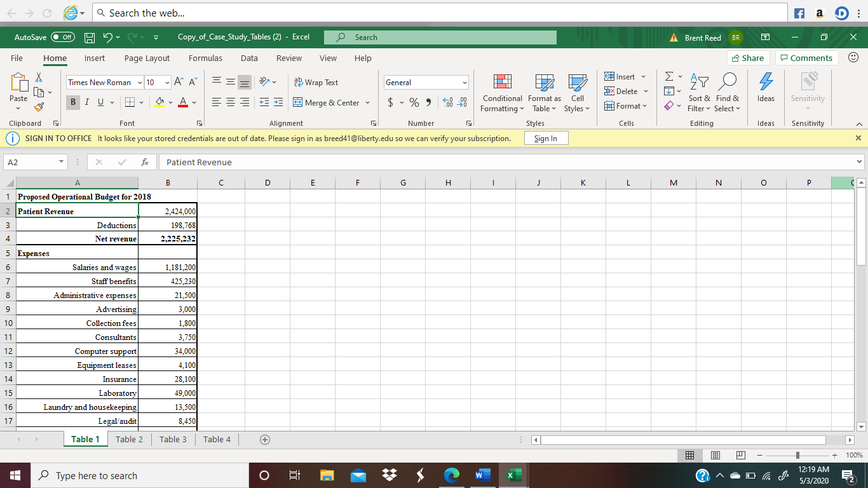The height and width of the screenshot is (488, 868).
Task: Switch to Page Layout view icon
Action: pyautogui.click(x=715, y=456)
